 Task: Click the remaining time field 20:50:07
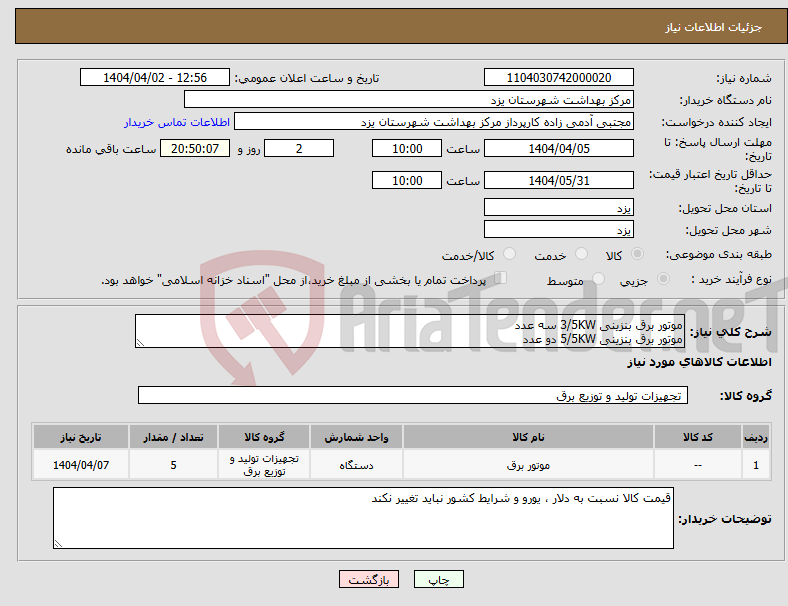195,149
